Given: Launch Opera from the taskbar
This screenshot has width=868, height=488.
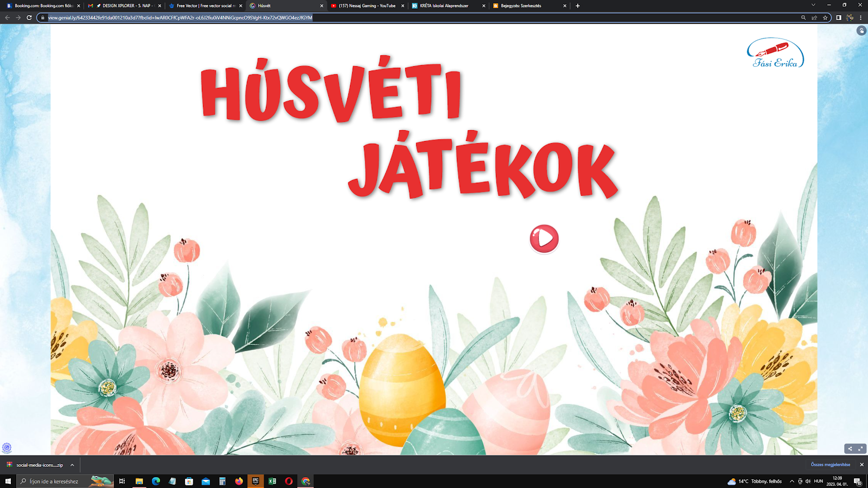Looking at the screenshot, I should coord(289,481).
